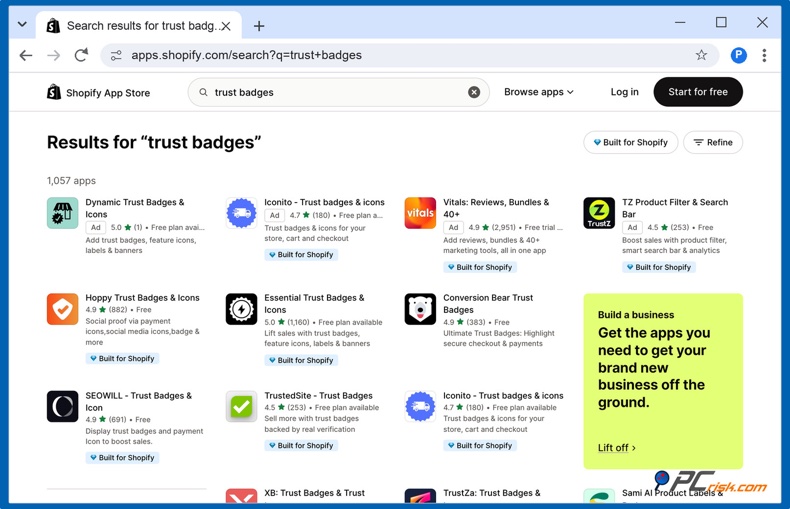Open SEOWILL - Trust Badges & Icon title
The image size is (790, 509).
[x=138, y=402]
